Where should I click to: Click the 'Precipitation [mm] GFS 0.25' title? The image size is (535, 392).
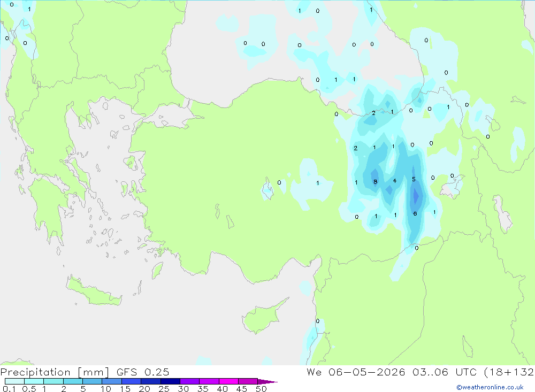[x=85, y=372]
